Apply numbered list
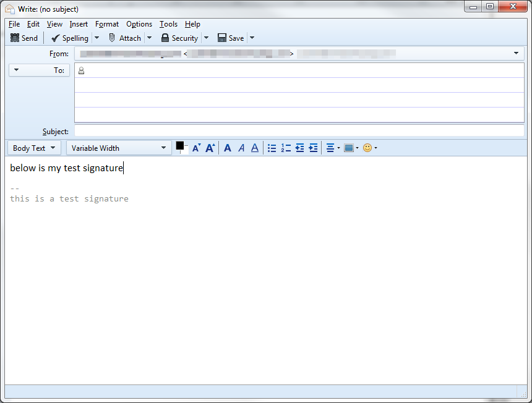Image resolution: width=532 pixels, height=403 pixels. 286,148
